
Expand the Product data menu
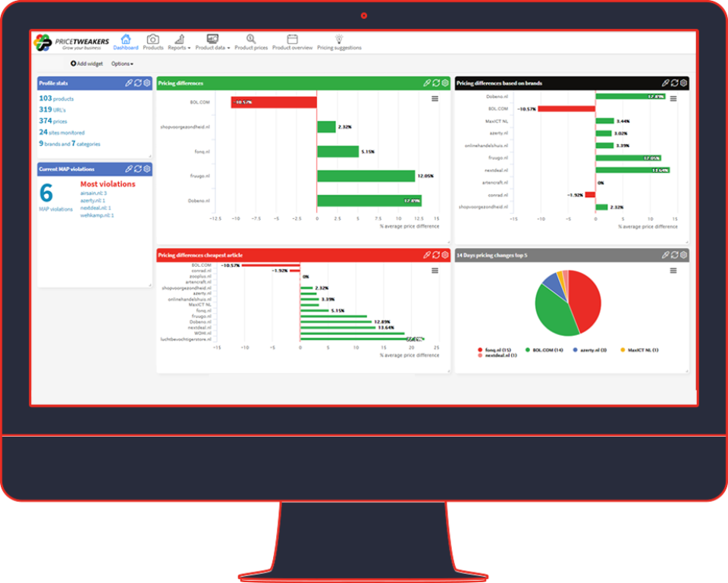click(212, 48)
